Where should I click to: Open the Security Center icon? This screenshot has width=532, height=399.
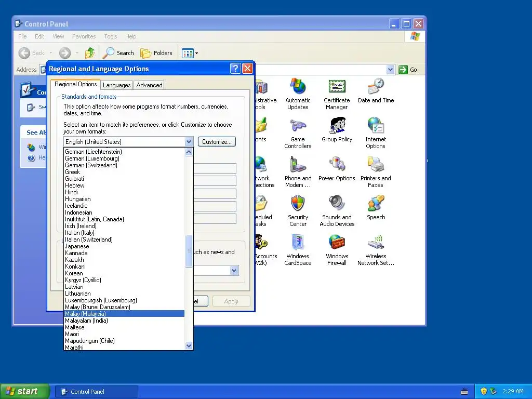coord(298,211)
